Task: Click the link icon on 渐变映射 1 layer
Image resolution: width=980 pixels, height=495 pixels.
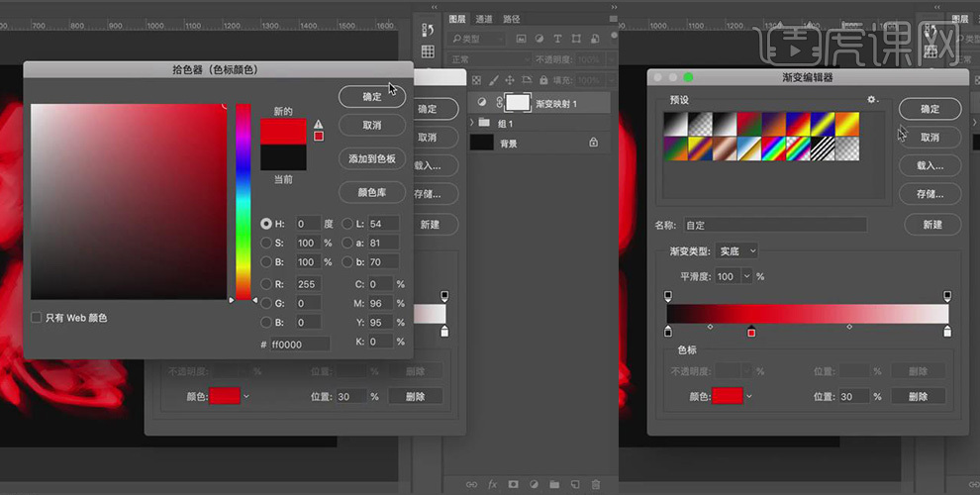Action: [499, 103]
